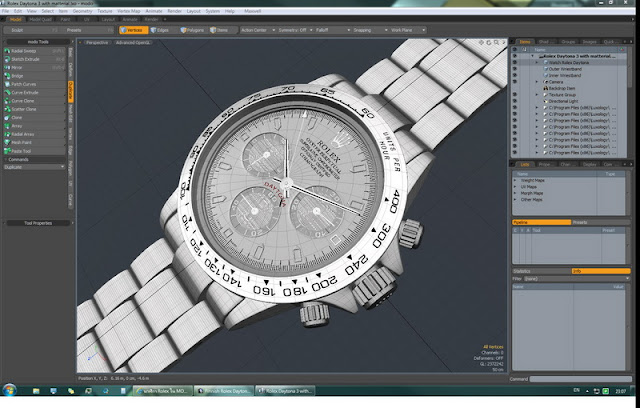Toggle visibility of Outer Wriestband mesh

(514, 69)
